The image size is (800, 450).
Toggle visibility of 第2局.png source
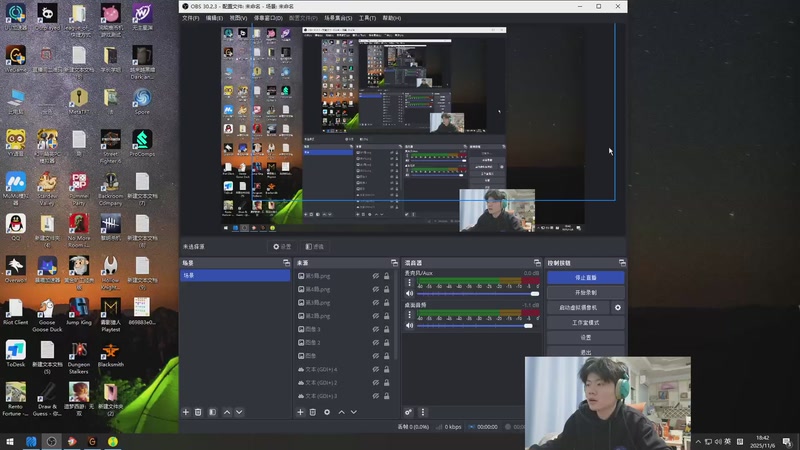376,316
